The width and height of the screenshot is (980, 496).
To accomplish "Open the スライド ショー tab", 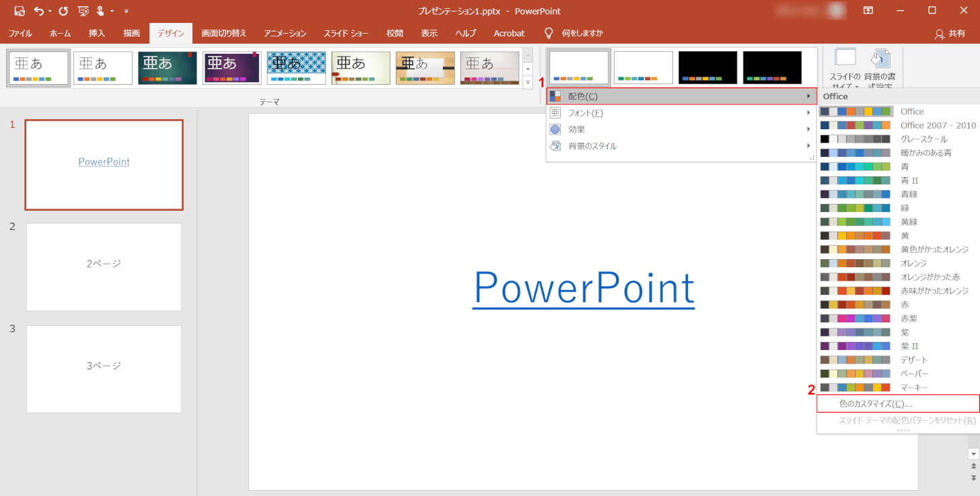I will 346,33.
